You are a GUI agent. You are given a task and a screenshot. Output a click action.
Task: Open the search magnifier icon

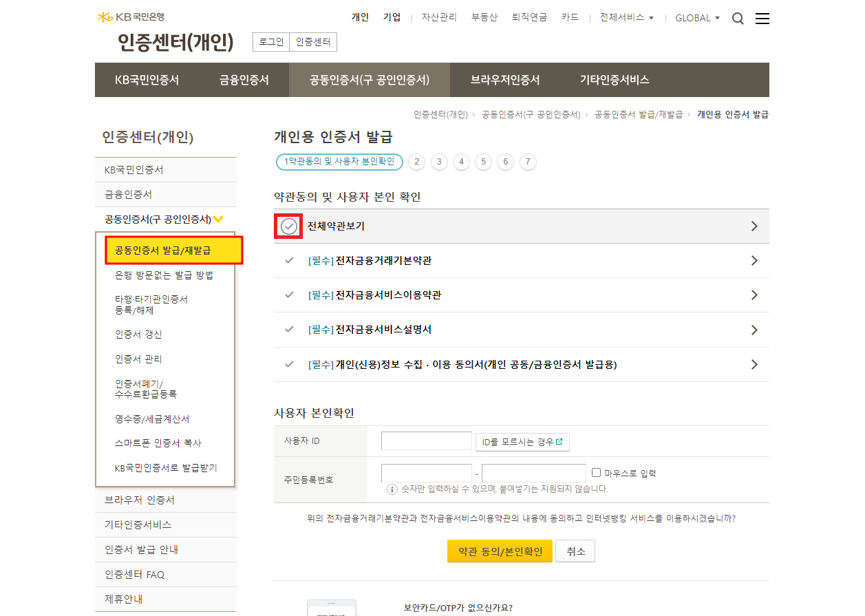[x=738, y=19]
